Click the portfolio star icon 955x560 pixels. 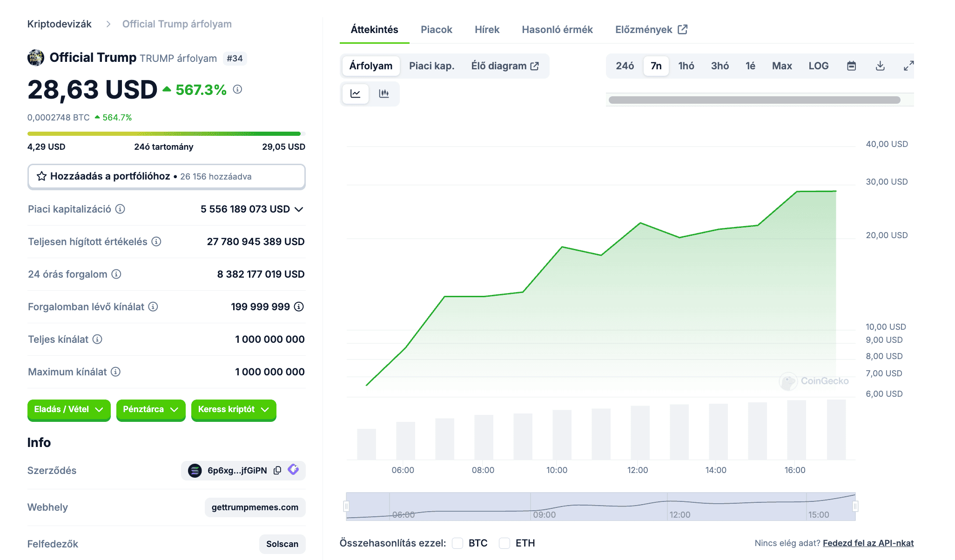coord(41,176)
